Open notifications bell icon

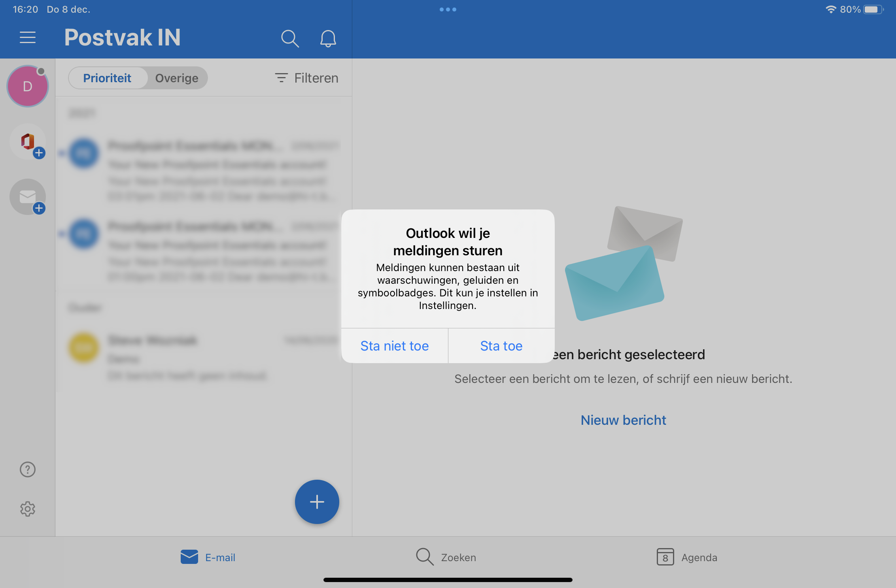click(328, 39)
